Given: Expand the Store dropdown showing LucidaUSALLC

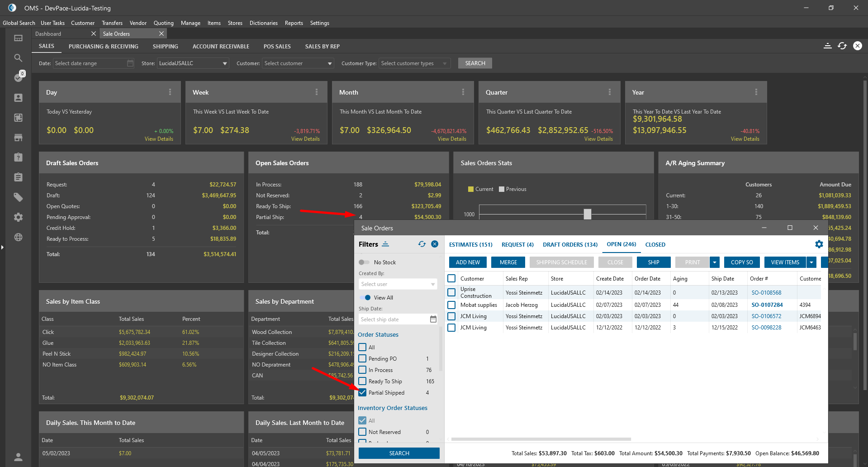Looking at the screenshot, I should [225, 64].
